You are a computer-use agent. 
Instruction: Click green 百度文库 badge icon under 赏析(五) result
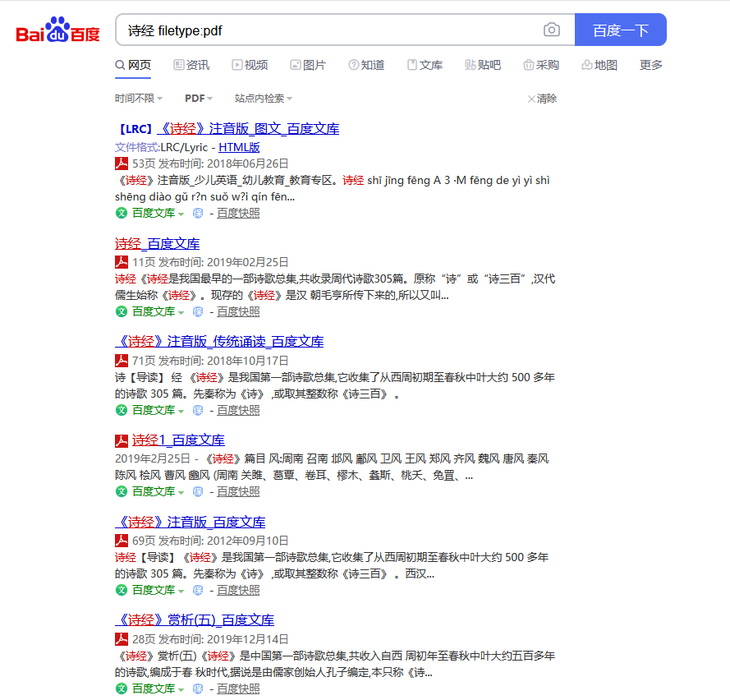122,688
